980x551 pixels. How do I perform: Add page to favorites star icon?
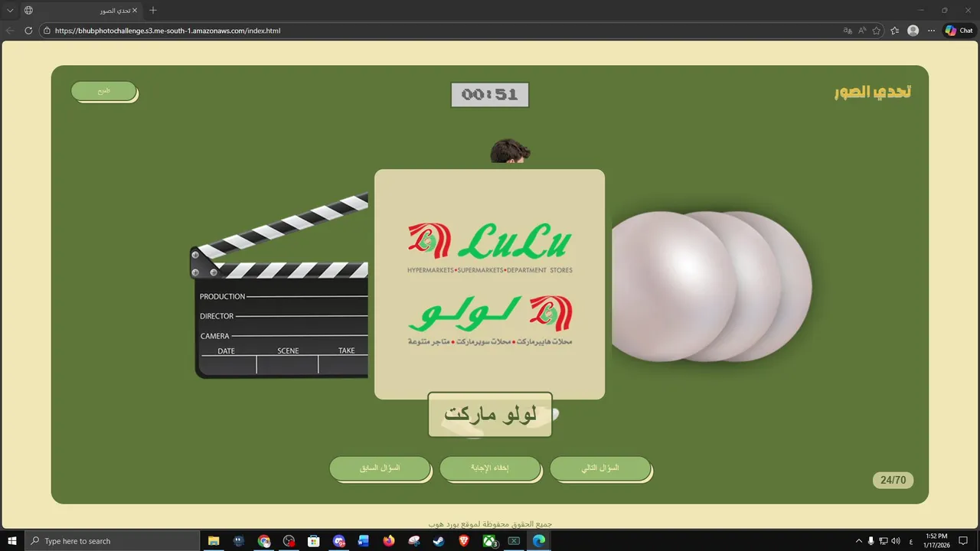pos(877,31)
